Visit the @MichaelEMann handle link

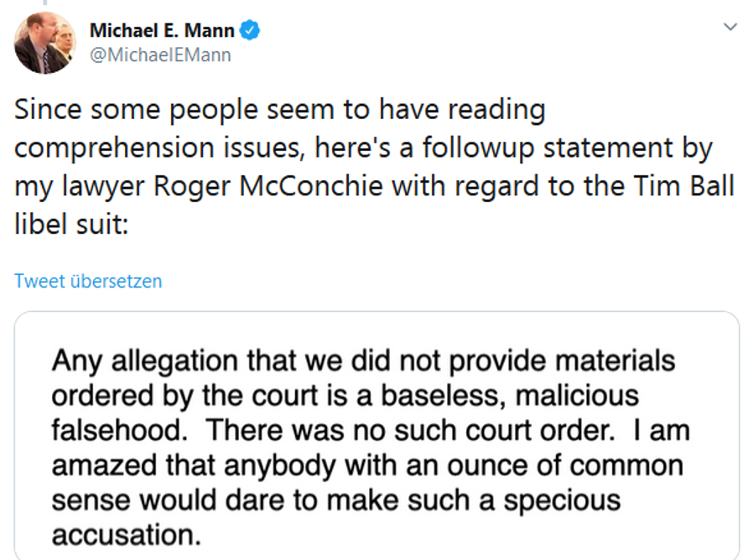pos(160,54)
